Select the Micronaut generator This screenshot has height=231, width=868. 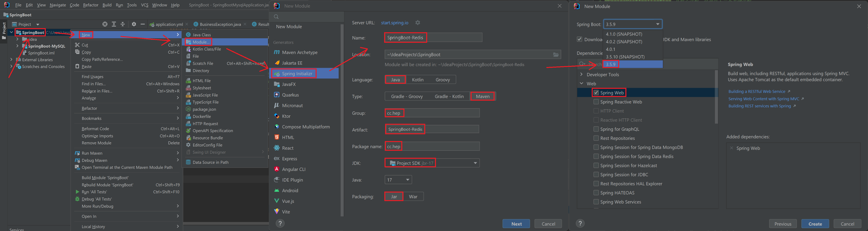click(292, 105)
